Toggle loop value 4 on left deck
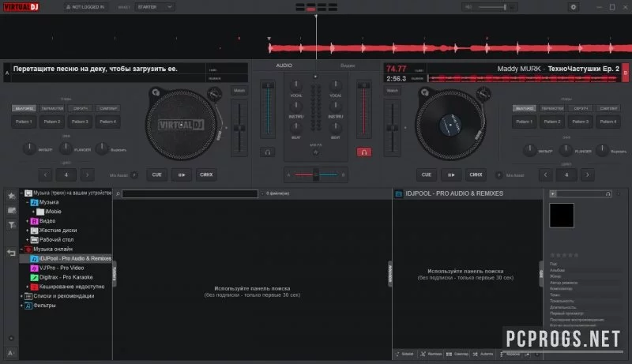The image size is (632, 364). click(x=66, y=174)
